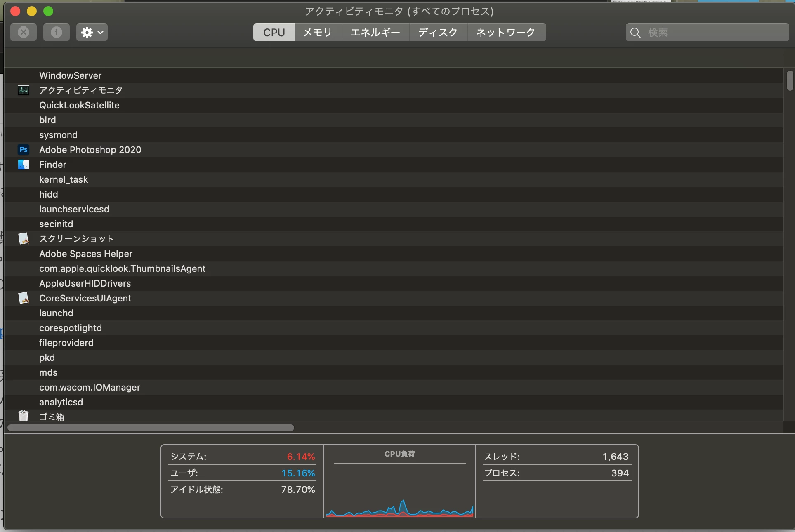This screenshot has width=795, height=532.
Task: Click the Finder process icon
Action: (x=24, y=165)
